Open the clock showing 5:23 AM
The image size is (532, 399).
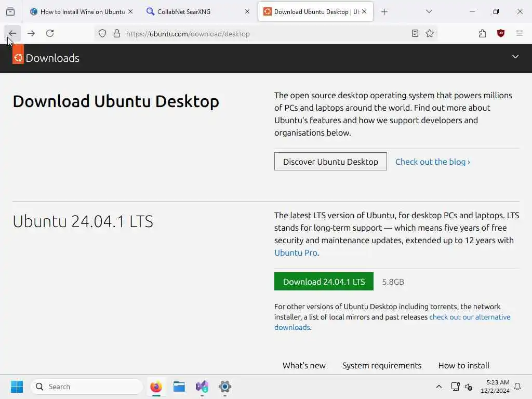coord(495,387)
